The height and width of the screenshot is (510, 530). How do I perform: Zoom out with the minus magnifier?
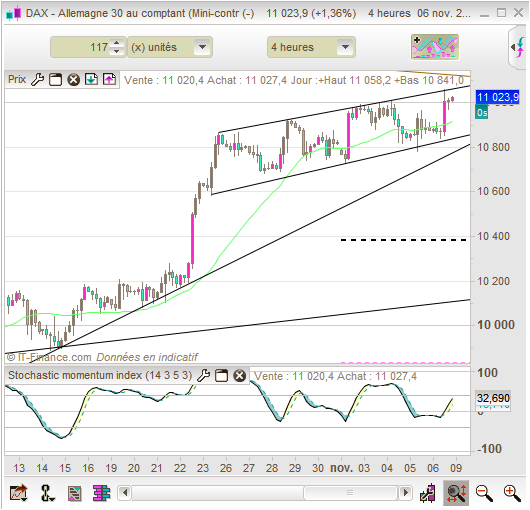[x=484, y=493]
